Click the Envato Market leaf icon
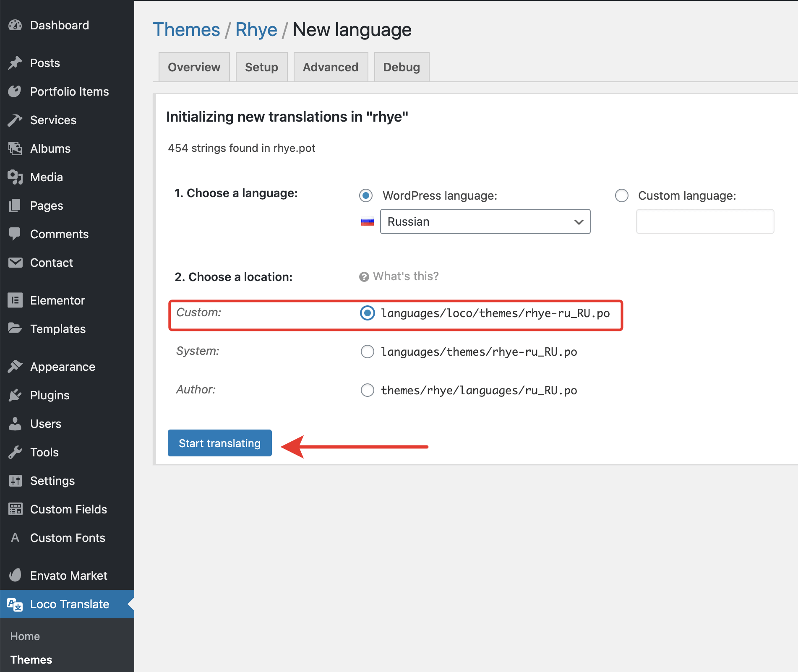The width and height of the screenshot is (798, 672). pyautogui.click(x=15, y=575)
